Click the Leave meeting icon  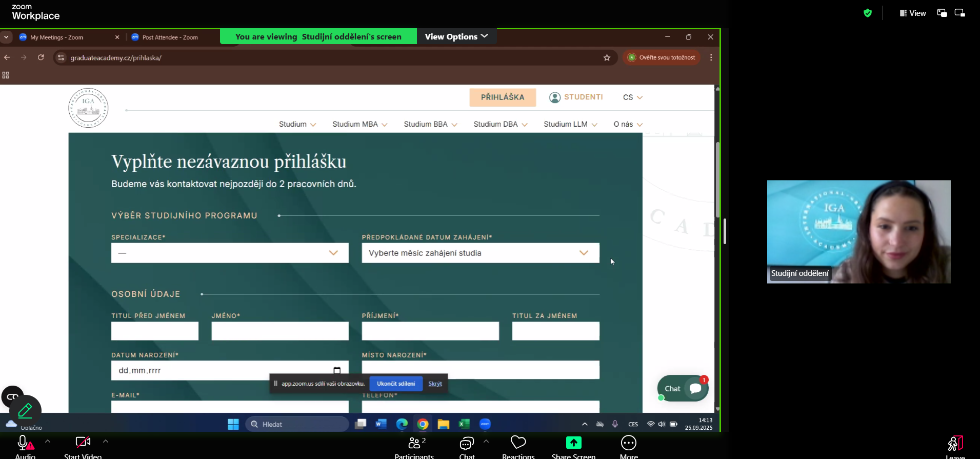tap(955, 444)
